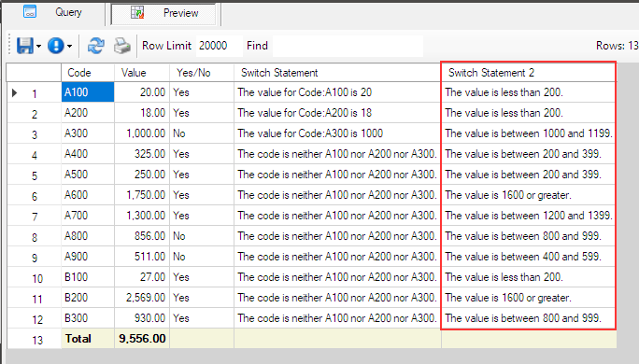Click the Find search field

tap(348, 46)
